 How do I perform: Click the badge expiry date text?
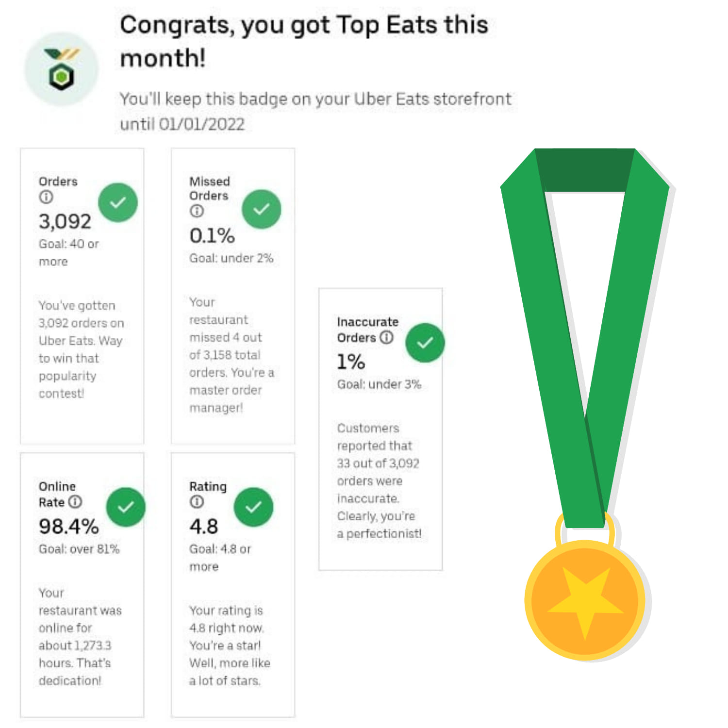tap(201, 124)
